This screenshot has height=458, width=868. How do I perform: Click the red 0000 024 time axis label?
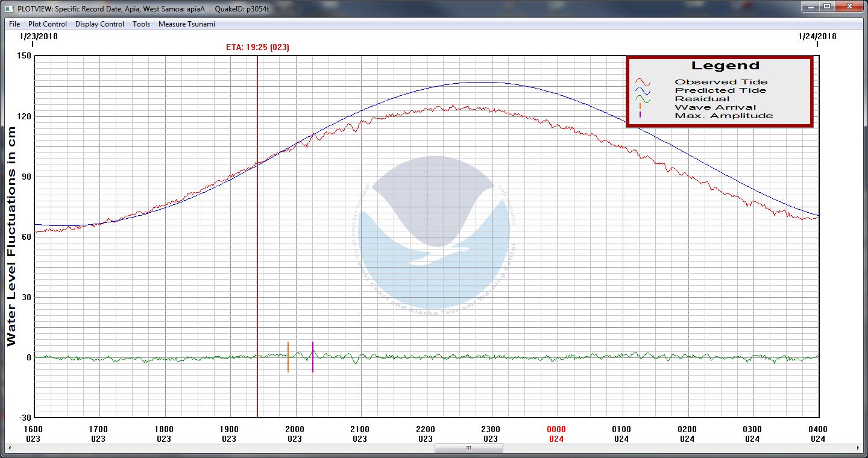click(x=556, y=434)
